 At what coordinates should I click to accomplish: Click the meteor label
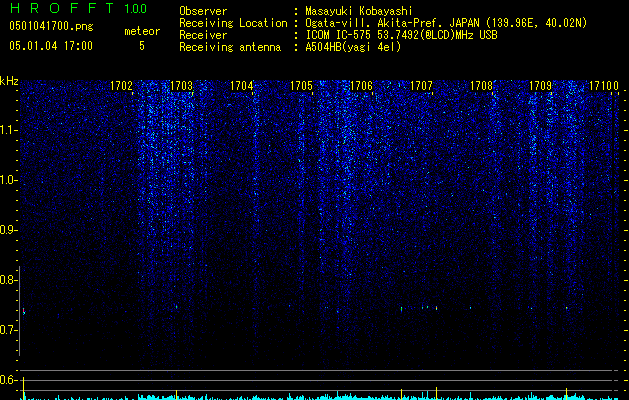[142, 31]
